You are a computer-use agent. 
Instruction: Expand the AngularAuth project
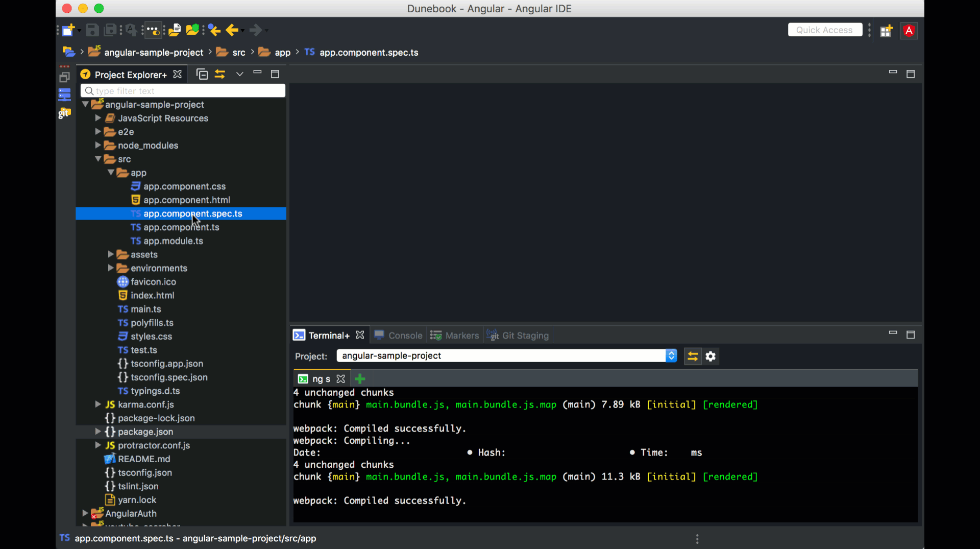(85, 513)
